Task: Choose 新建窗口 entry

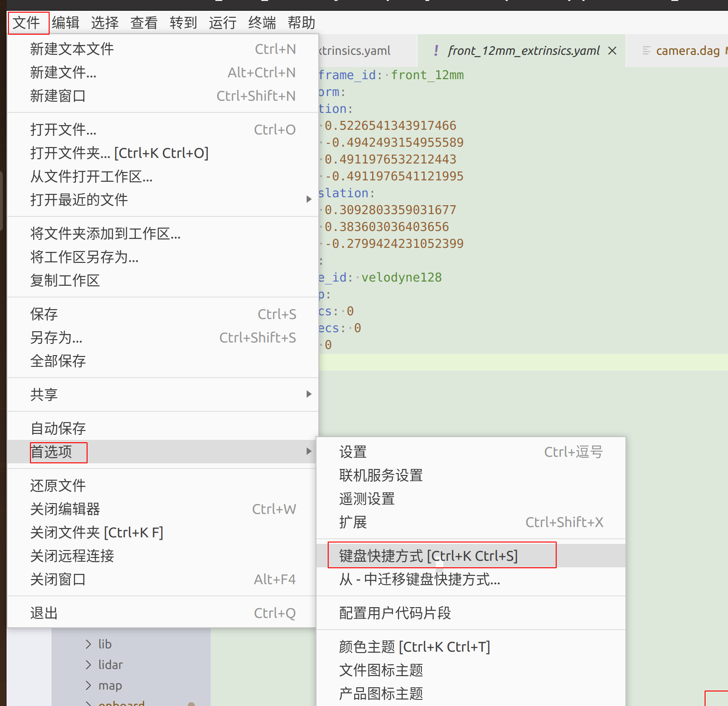Action: pos(163,96)
